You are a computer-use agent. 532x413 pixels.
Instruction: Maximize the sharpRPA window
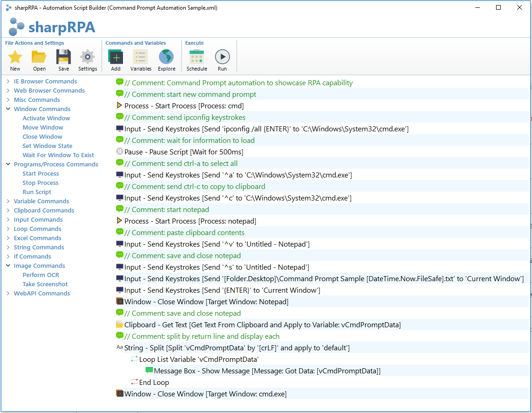tap(498, 7)
